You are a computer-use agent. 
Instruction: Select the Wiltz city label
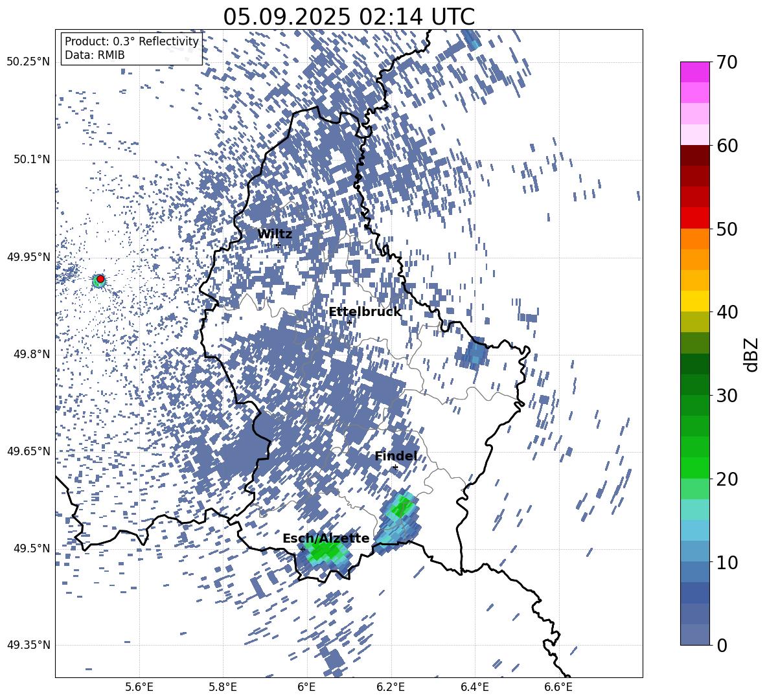click(x=275, y=234)
